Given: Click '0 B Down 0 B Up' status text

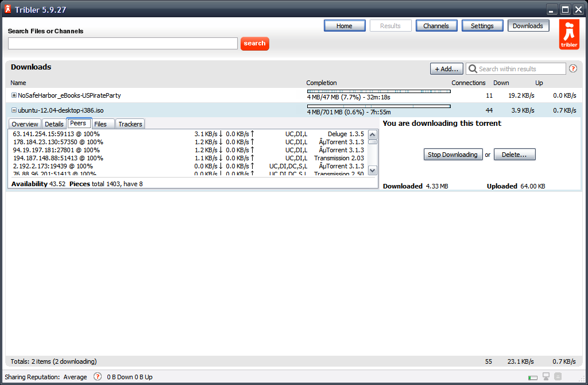Looking at the screenshot, I should (x=130, y=377).
